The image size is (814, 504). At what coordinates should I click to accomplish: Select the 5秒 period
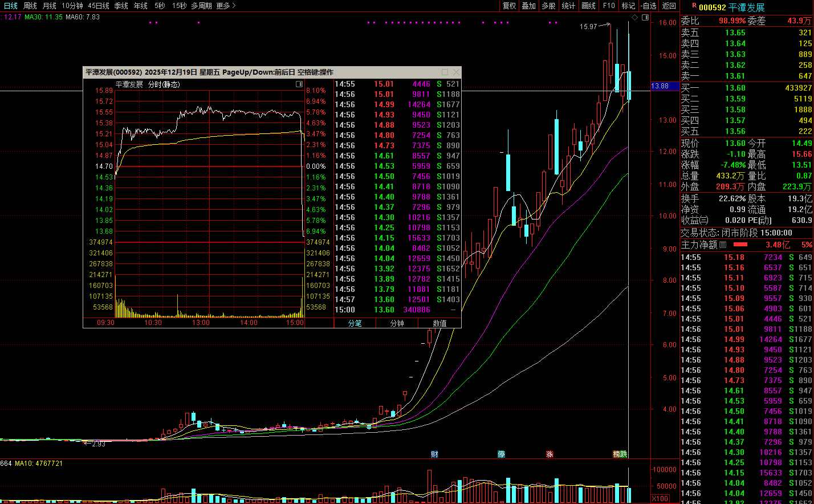tap(160, 6)
